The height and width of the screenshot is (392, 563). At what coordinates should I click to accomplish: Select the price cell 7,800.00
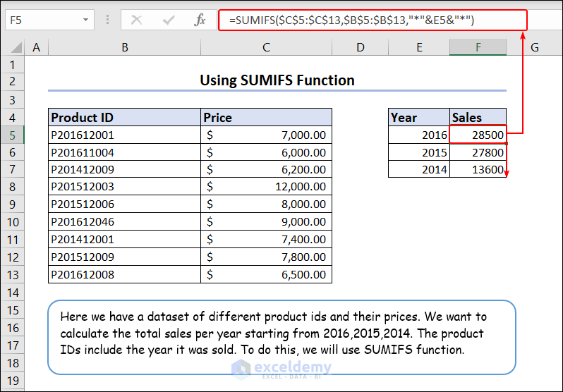click(x=266, y=257)
